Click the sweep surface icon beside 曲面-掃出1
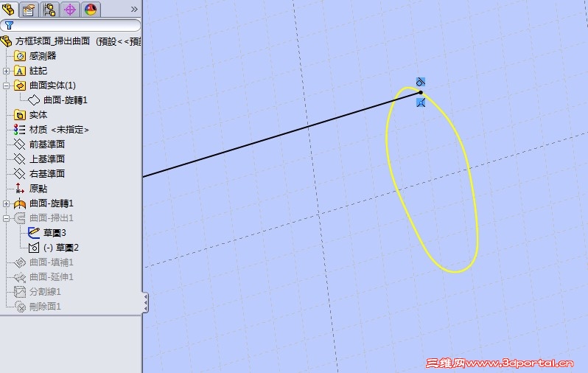This screenshot has height=373, width=588. point(19,218)
